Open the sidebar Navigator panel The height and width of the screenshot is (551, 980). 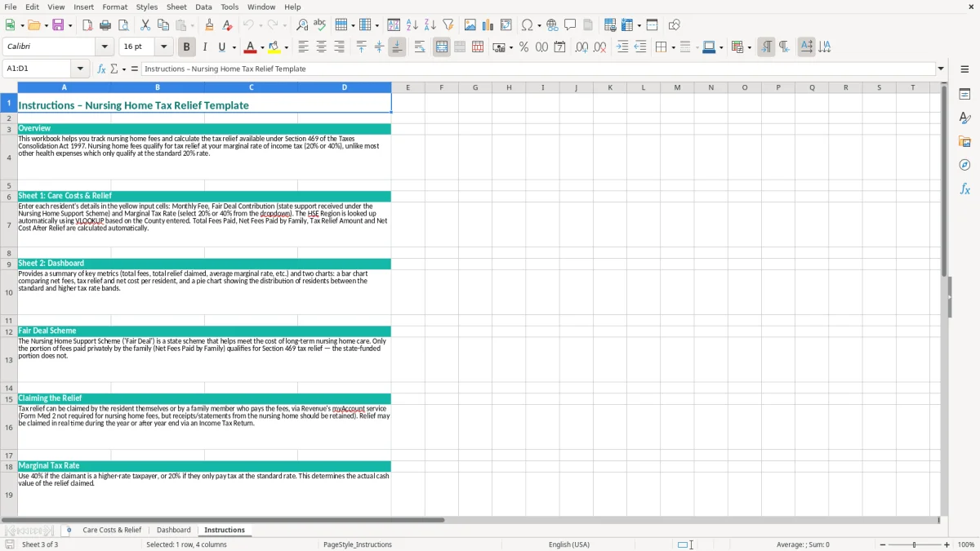pos(964,165)
